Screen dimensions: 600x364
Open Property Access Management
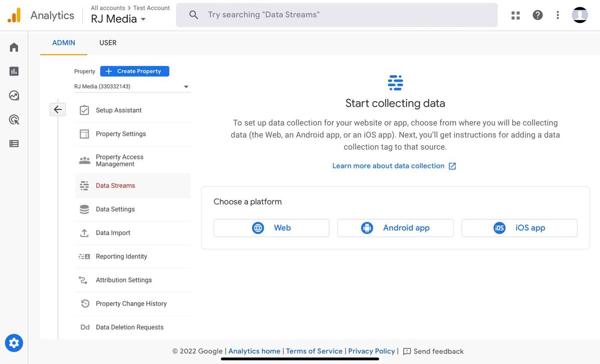[133, 161]
